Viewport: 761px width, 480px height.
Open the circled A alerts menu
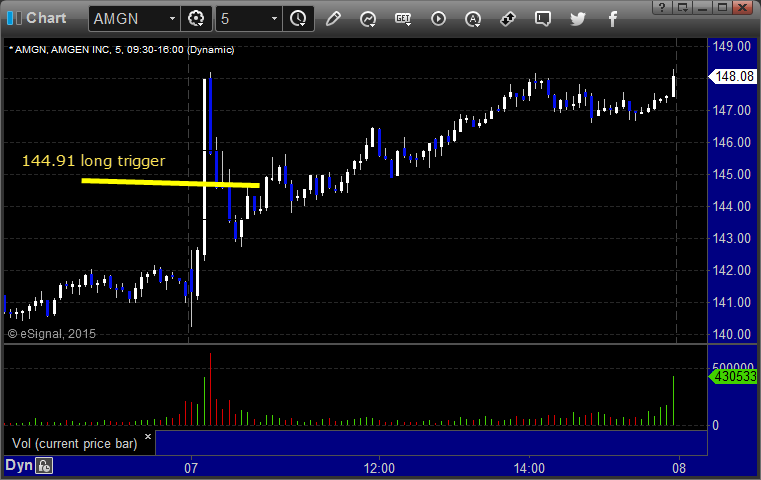(x=473, y=19)
